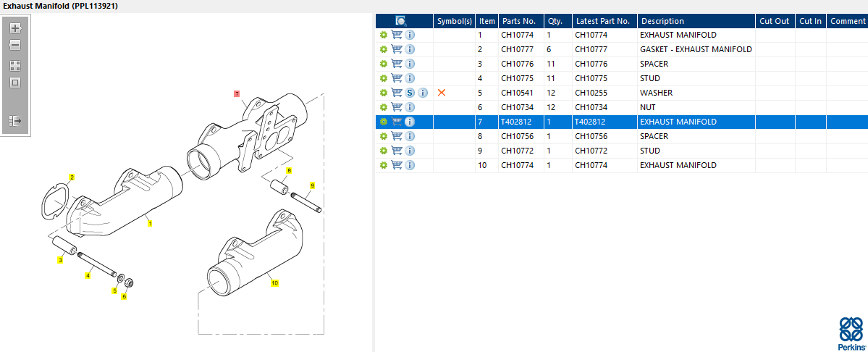Image resolution: width=868 pixels, height=352 pixels.
Task: Click GASKET - EXHAUST MANIFOLD description
Action: (696, 49)
